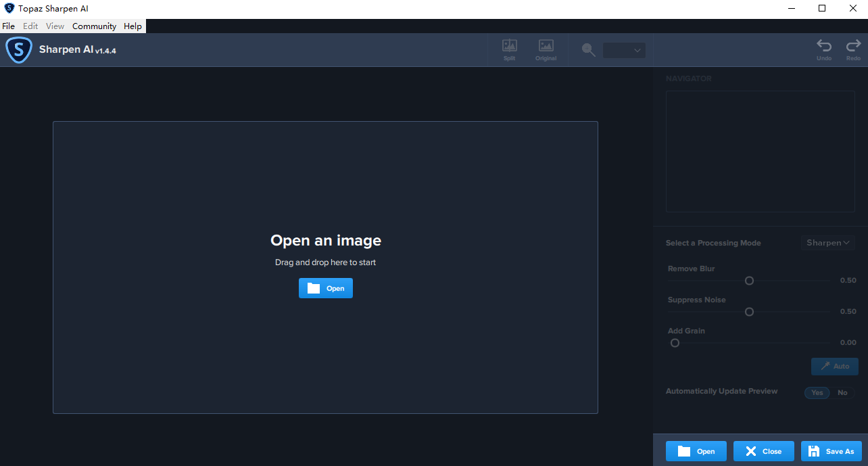This screenshot has height=466, width=868.
Task: Click the Save As button
Action: (831, 451)
